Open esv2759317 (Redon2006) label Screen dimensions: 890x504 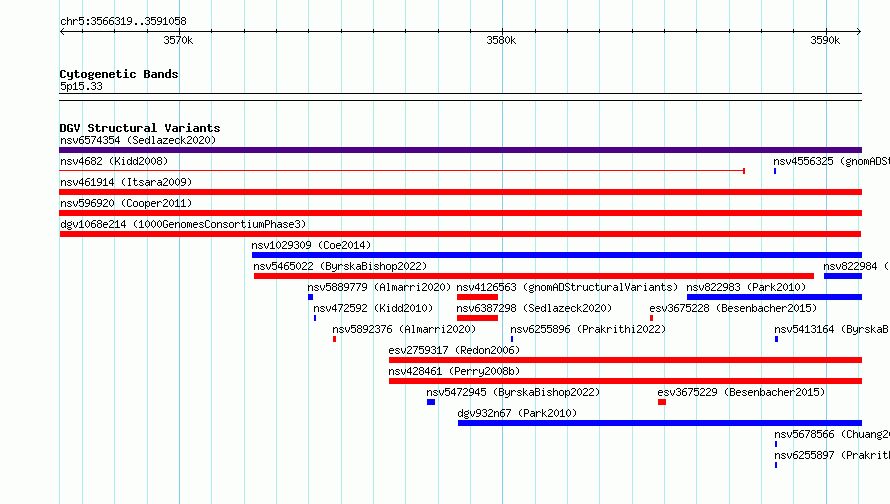click(x=454, y=350)
